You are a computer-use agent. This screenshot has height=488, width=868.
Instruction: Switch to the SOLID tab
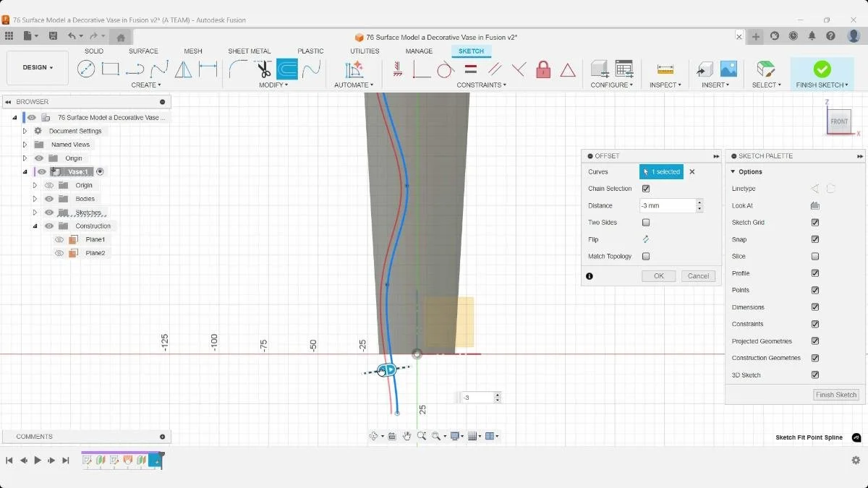(94, 51)
